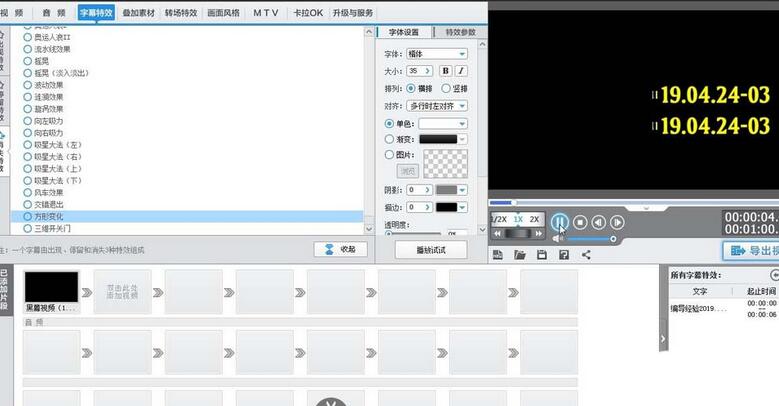Toggle bold with the B icon

click(446, 71)
